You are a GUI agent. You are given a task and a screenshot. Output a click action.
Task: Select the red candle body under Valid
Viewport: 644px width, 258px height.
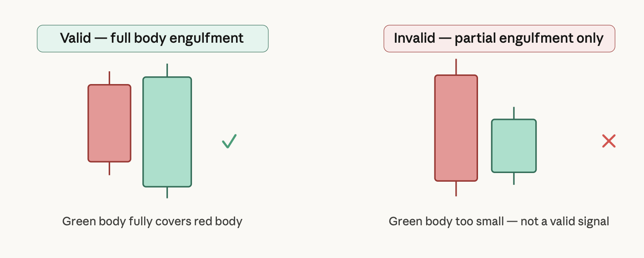coord(110,123)
